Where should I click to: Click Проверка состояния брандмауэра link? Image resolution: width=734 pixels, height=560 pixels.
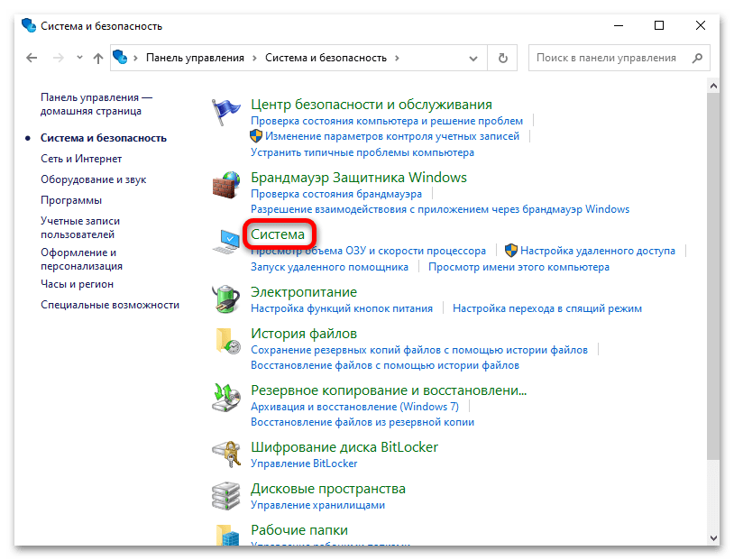tap(336, 194)
